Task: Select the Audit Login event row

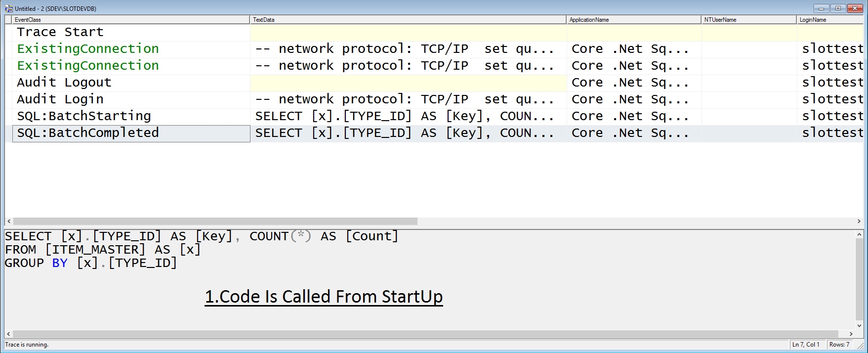Action: pos(99,99)
